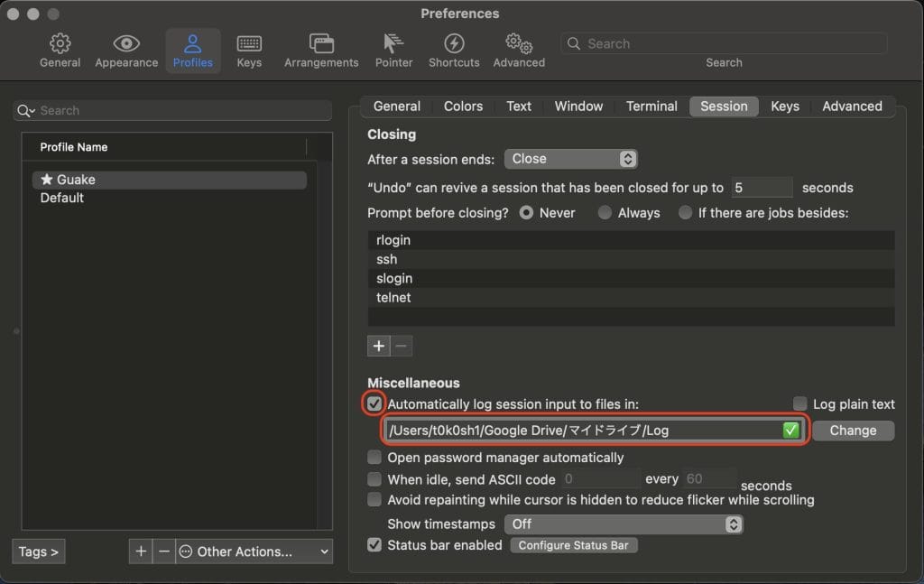Select slogin in jobs list
Image resolution: width=924 pixels, height=584 pixels.
(x=631, y=278)
